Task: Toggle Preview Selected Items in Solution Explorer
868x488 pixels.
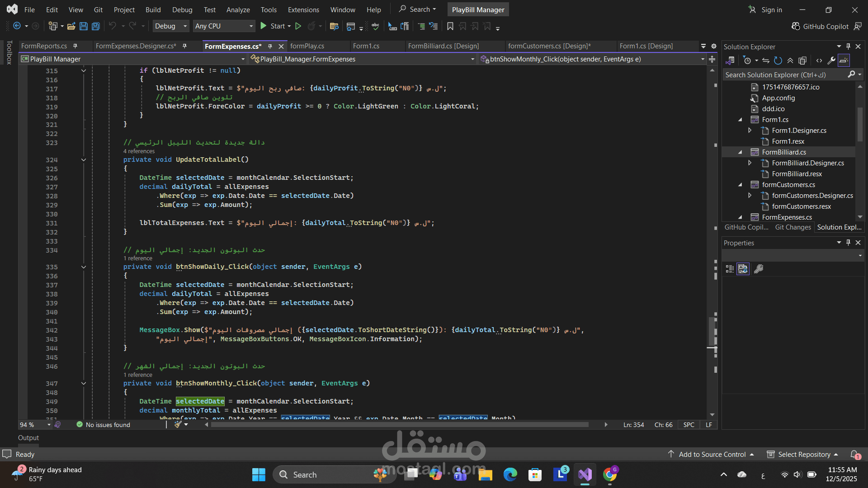Action: [x=844, y=61]
